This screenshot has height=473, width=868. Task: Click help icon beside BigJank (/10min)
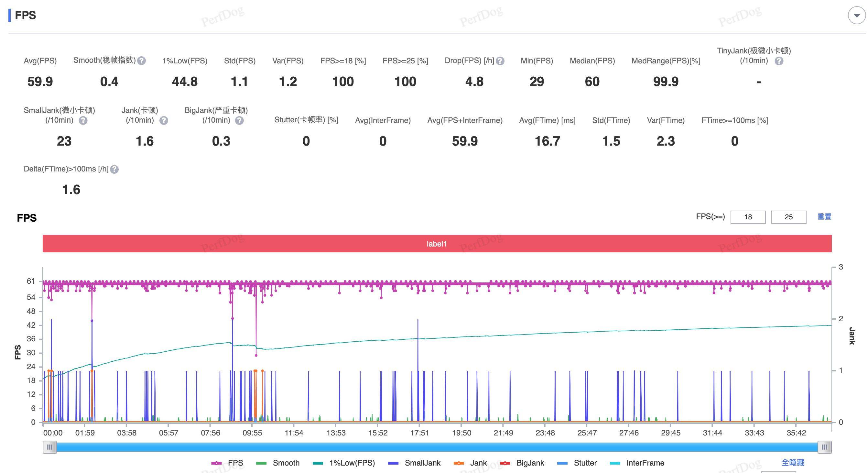click(x=239, y=121)
